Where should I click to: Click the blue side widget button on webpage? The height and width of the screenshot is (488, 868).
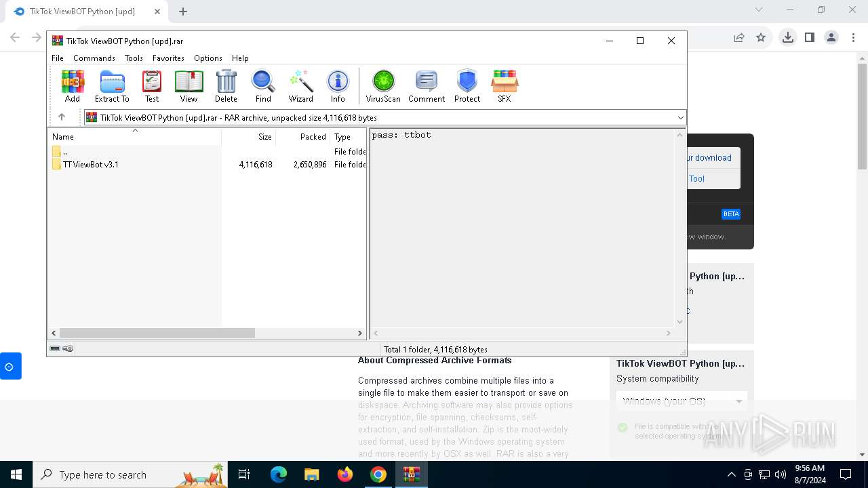coord(9,366)
